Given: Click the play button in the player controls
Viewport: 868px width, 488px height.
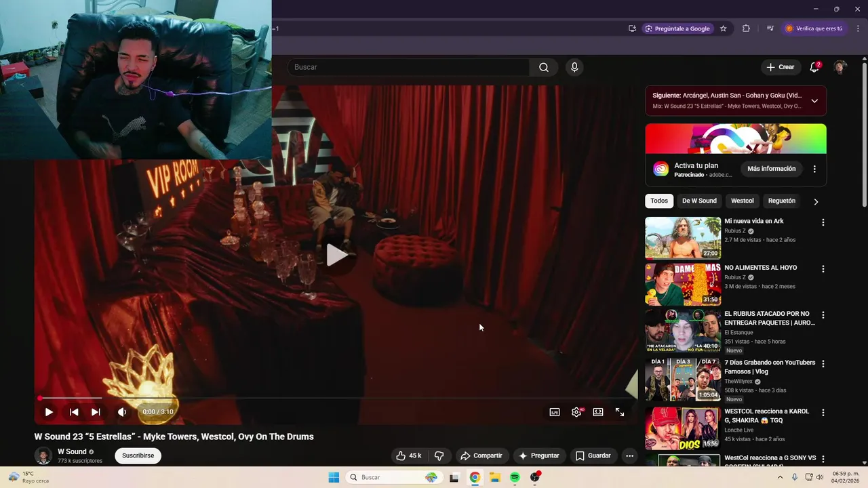Looking at the screenshot, I should 49,411.
